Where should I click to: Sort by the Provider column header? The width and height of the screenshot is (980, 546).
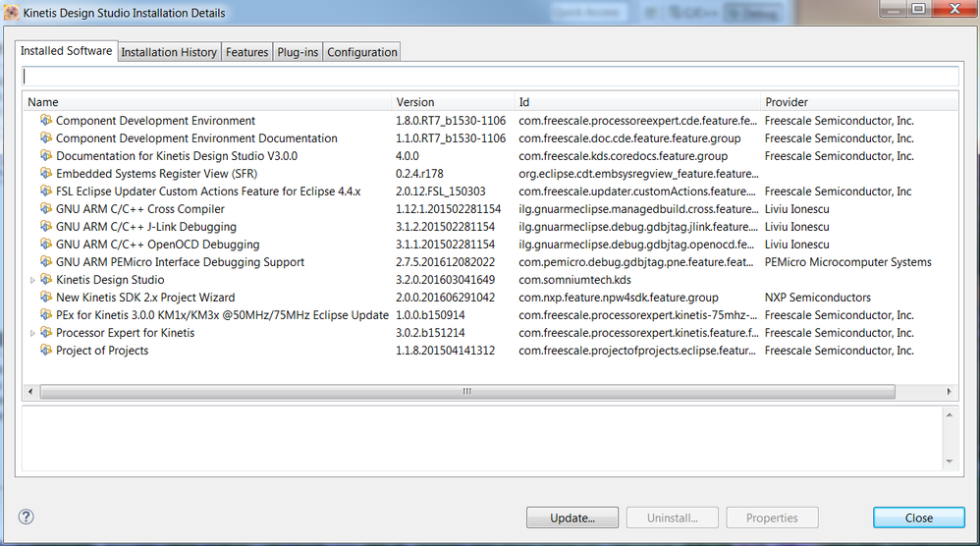[x=859, y=102]
